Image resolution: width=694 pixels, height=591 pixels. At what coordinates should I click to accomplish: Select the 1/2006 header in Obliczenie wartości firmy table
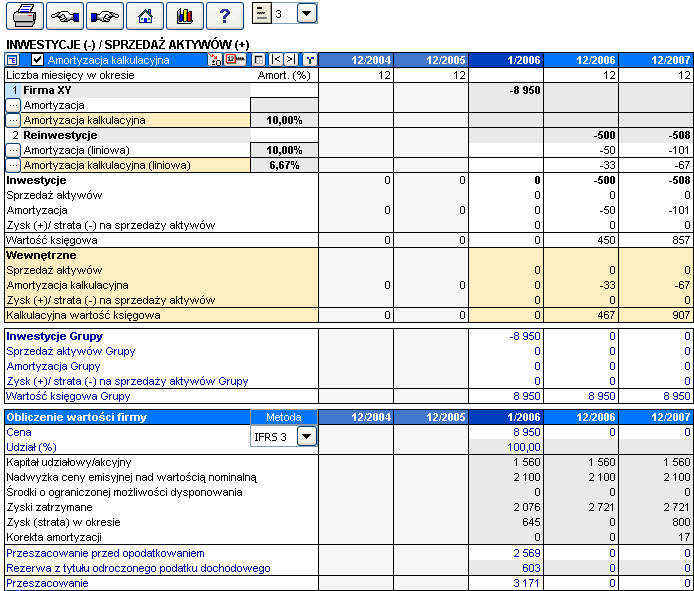click(506, 417)
